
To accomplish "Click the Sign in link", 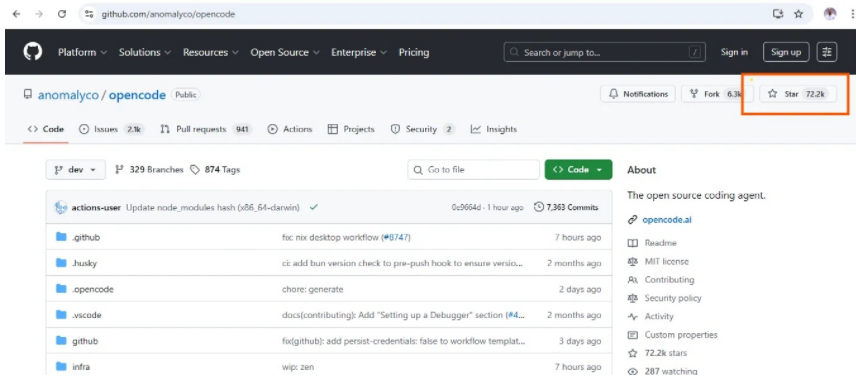I will [x=734, y=52].
